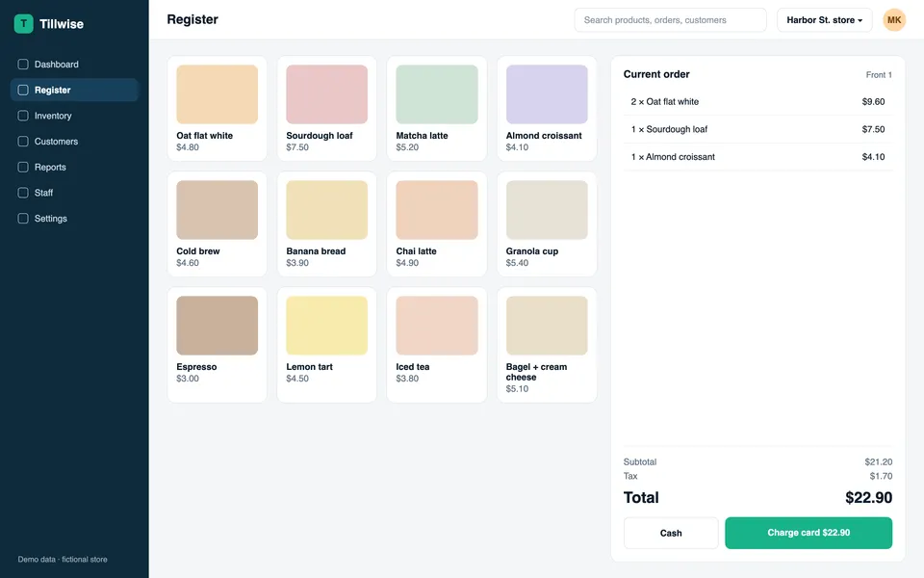924x578 pixels.
Task: Open the MK user avatar
Action: point(894,20)
